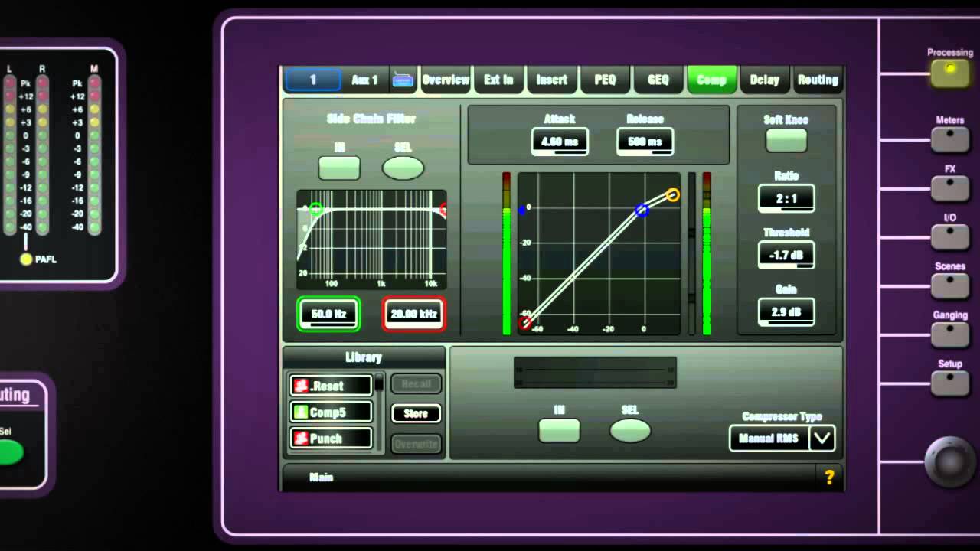Screen dimensions: 980x551
Task: Go to the Routing tab
Action: [818, 80]
